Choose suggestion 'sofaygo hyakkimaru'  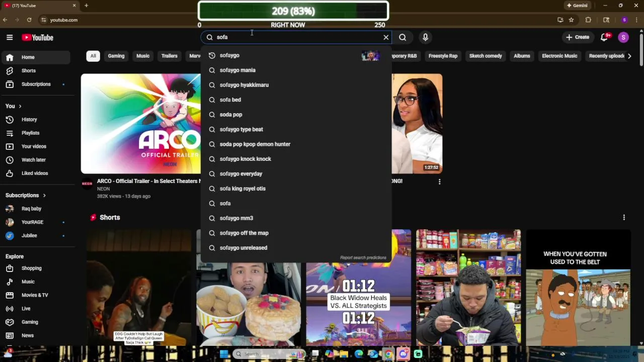pos(296,85)
